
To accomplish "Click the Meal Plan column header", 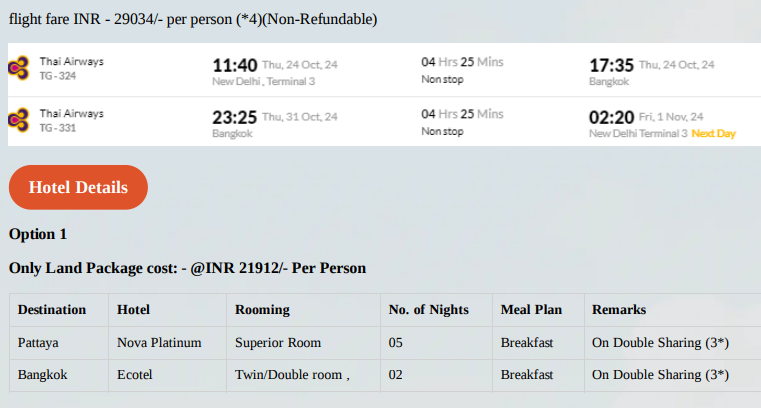I will [x=531, y=310].
